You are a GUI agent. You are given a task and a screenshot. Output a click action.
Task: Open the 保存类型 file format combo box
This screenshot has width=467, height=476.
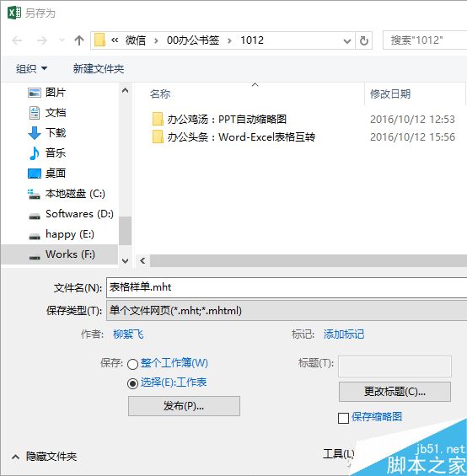coord(287,310)
